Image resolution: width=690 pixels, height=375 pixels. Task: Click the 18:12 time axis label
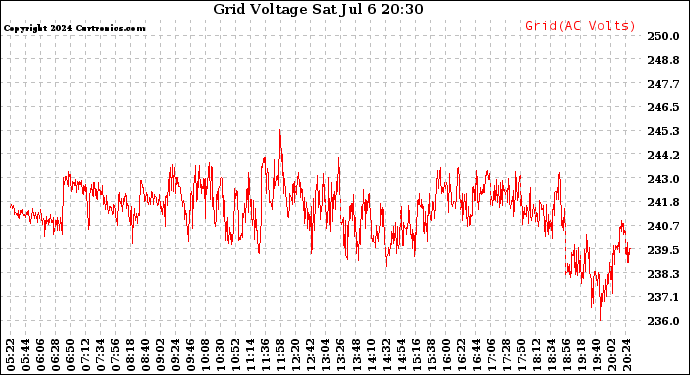[536, 355]
